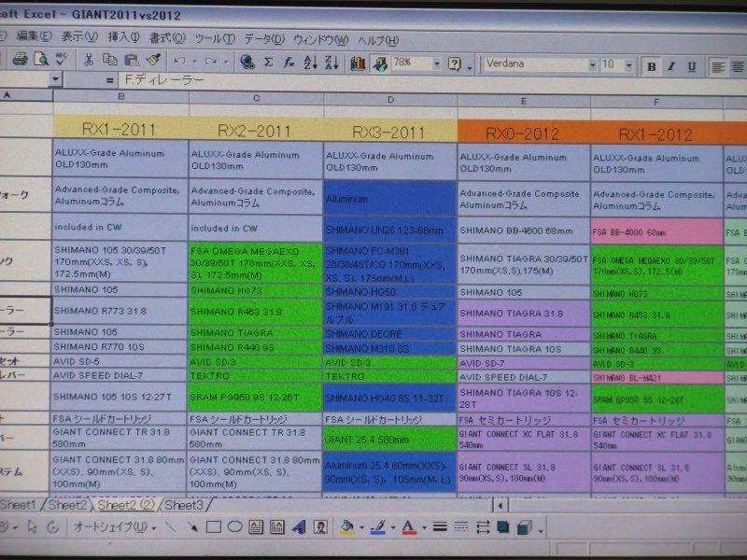Screen dimensions: 747x560
Task: Click the Undo arrow
Action: pyautogui.click(x=179, y=61)
